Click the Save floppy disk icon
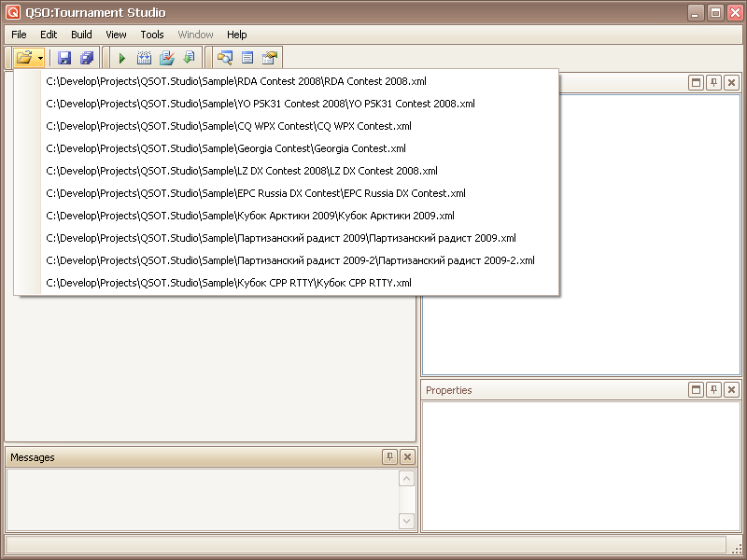The image size is (747, 560). tap(64, 58)
